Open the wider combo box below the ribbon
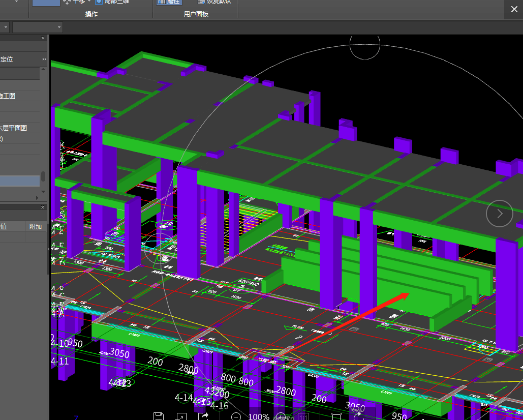Screen dimensions: 523x420 (38, 27)
